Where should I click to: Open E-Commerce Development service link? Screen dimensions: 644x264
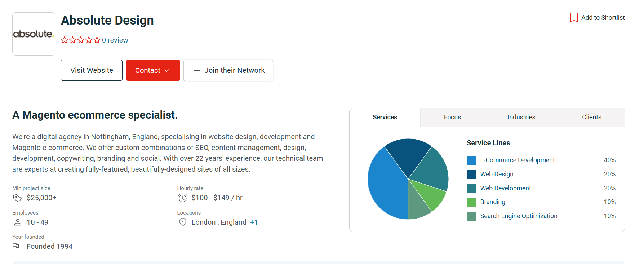click(518, 160)
